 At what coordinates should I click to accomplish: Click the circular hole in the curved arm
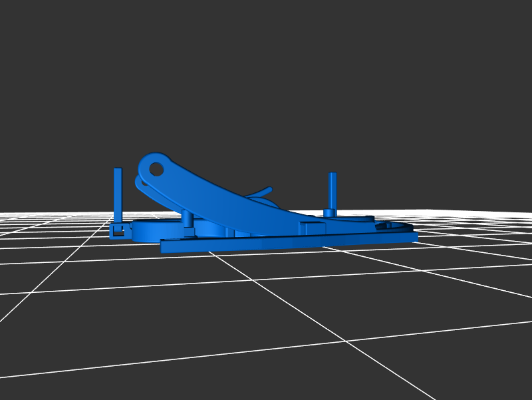(156, 169)
